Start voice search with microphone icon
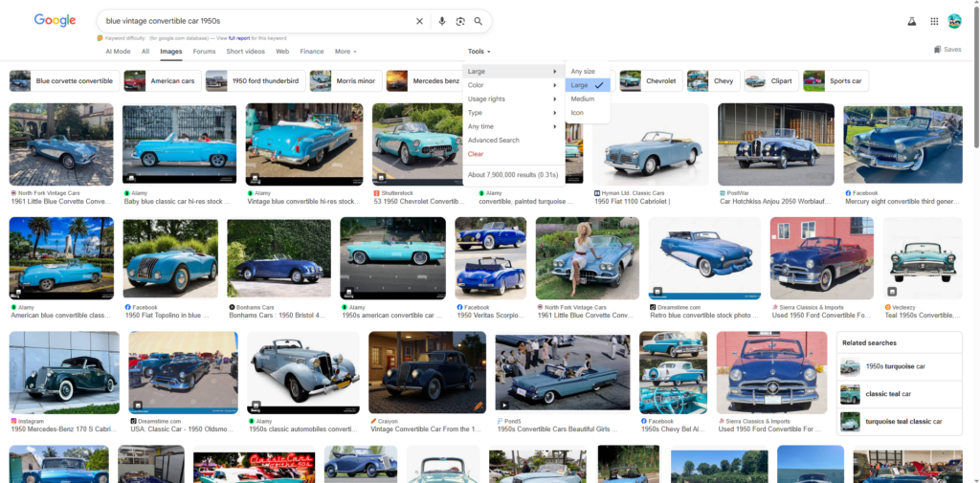 coord(441,21)
